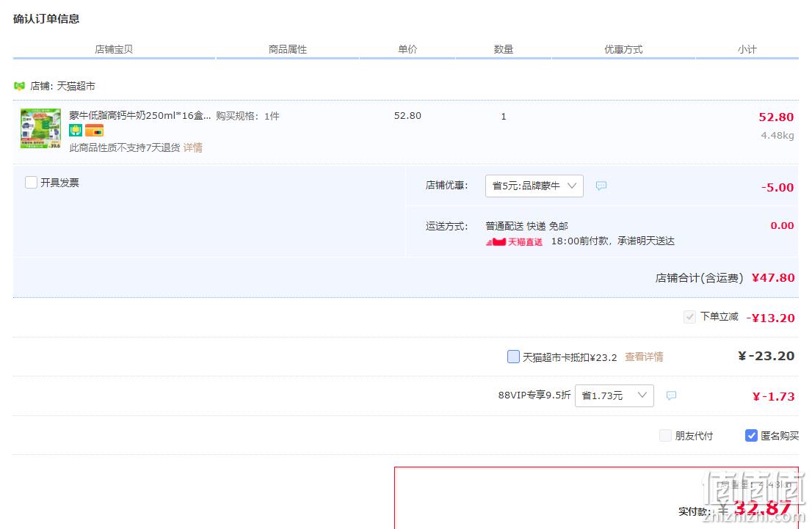Image resolution: width=812 pixels, height=529 pixels.
Task: Enable the 开具发票 checkbox
Action: tap(31, 182)
